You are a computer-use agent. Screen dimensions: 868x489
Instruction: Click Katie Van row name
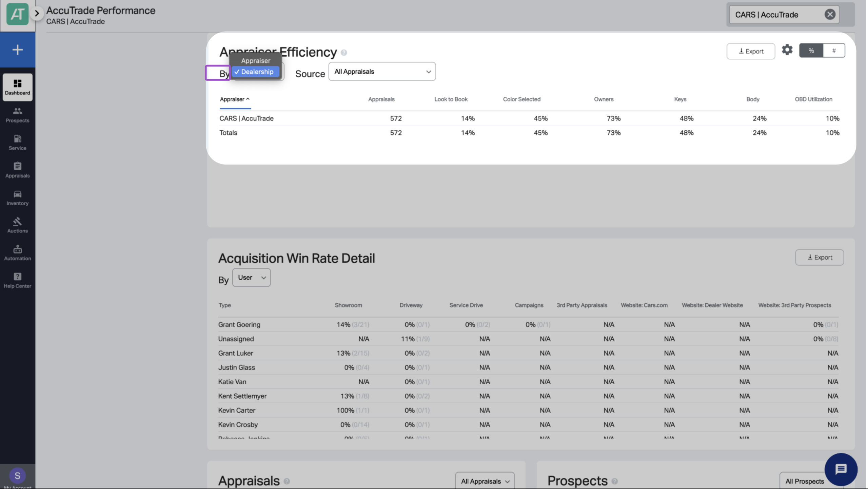232,382
